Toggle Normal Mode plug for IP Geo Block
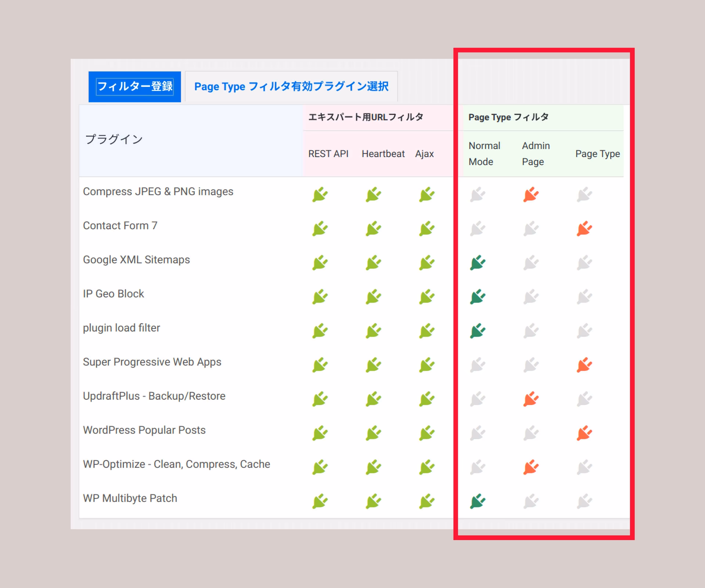Image resolution: width=705 pixels, height=588 pixels. click(x=477, y=297)
